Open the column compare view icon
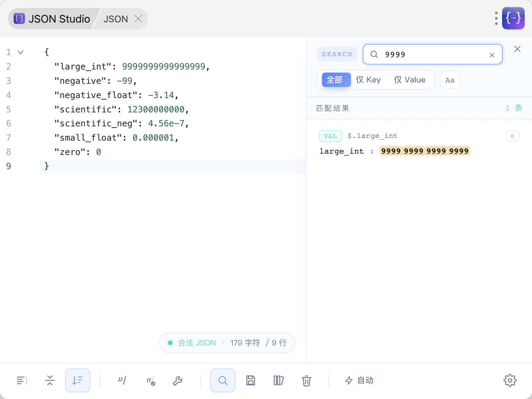 click(x=278, y=380)
